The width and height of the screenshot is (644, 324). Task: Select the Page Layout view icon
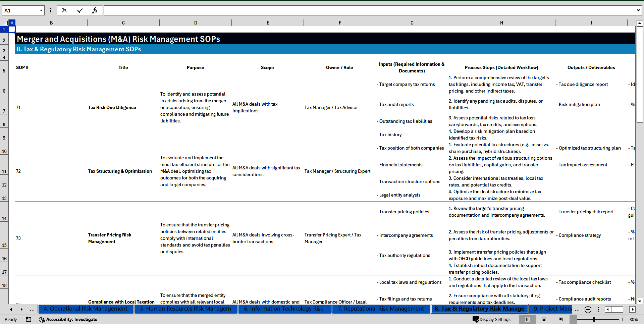[x=544, y=319]
